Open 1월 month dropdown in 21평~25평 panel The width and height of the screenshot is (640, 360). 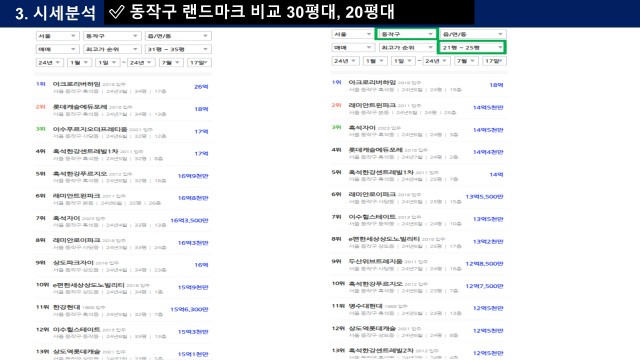pos(375,61)
